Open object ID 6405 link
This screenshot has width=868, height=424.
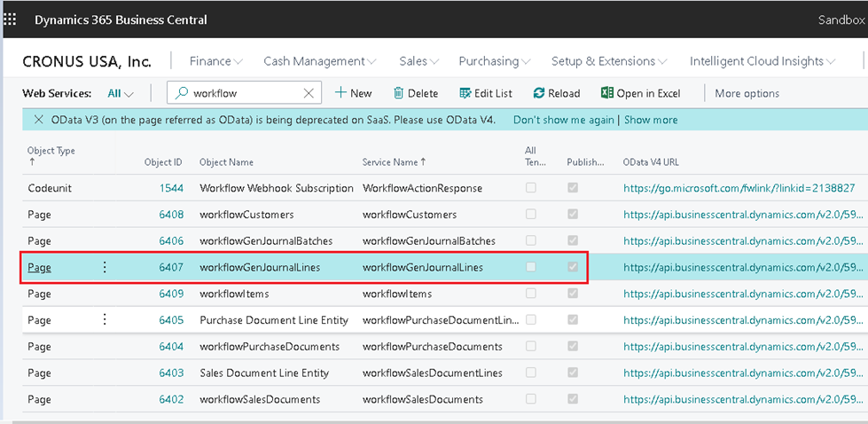click(x=172, y=320)
